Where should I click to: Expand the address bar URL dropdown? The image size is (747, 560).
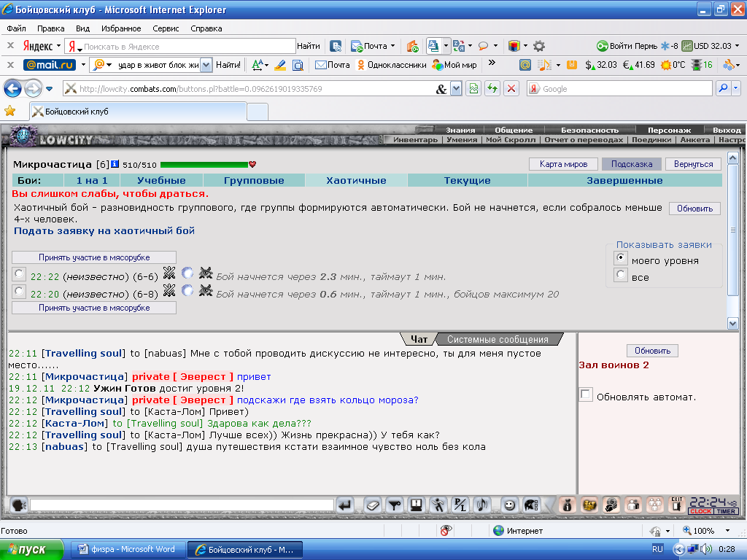tap(456, 88)
